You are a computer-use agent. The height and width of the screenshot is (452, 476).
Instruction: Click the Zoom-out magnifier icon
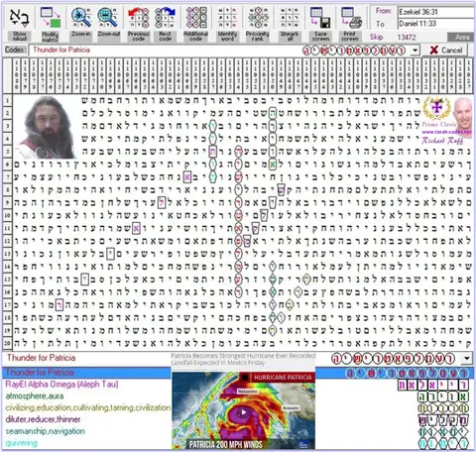pos(108,18)
